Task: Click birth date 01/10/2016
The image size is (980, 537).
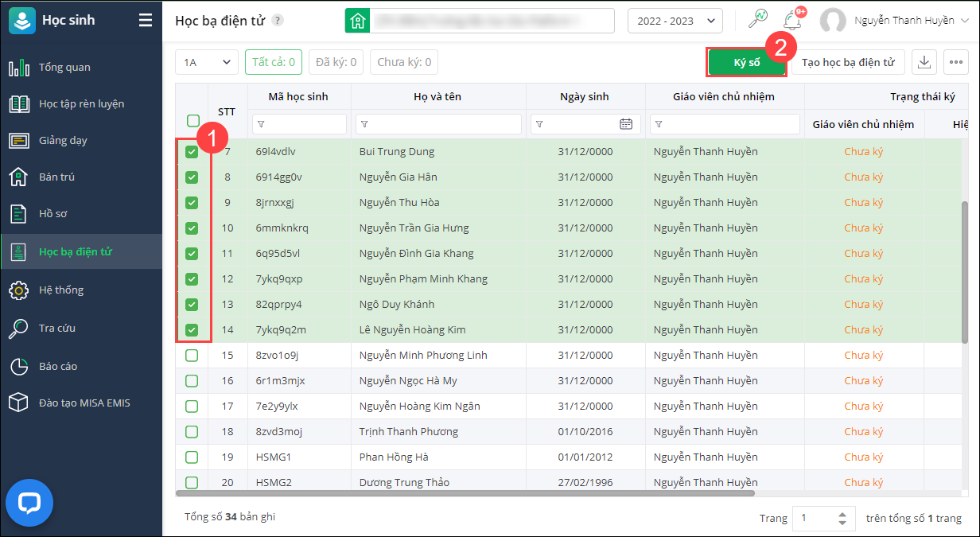Action: [x=585, y=432]
